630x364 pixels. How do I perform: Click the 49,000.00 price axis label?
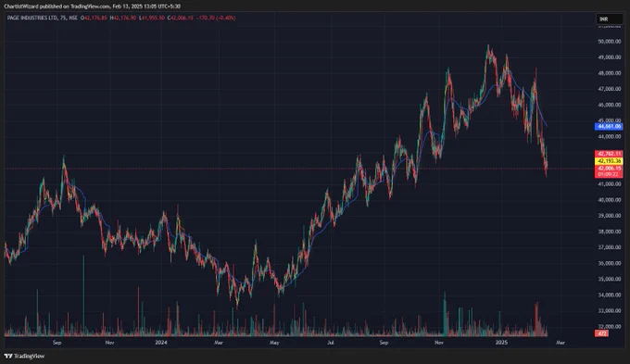(610, 57)
